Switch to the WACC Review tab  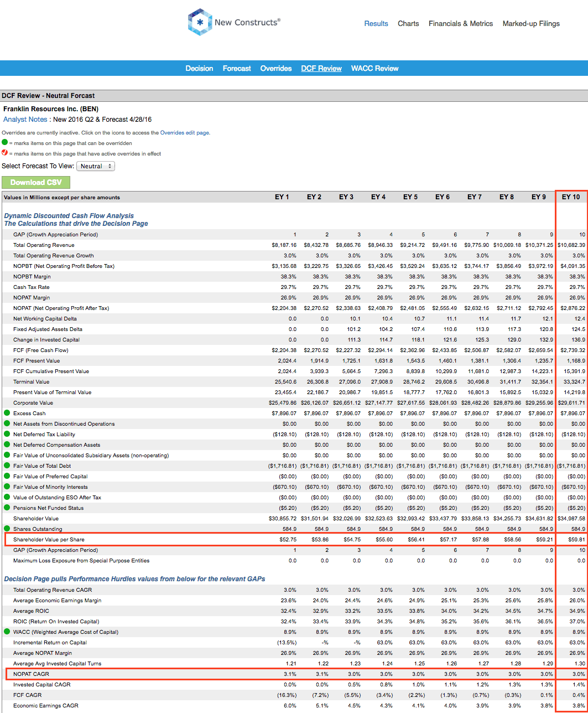click(374, 69)
